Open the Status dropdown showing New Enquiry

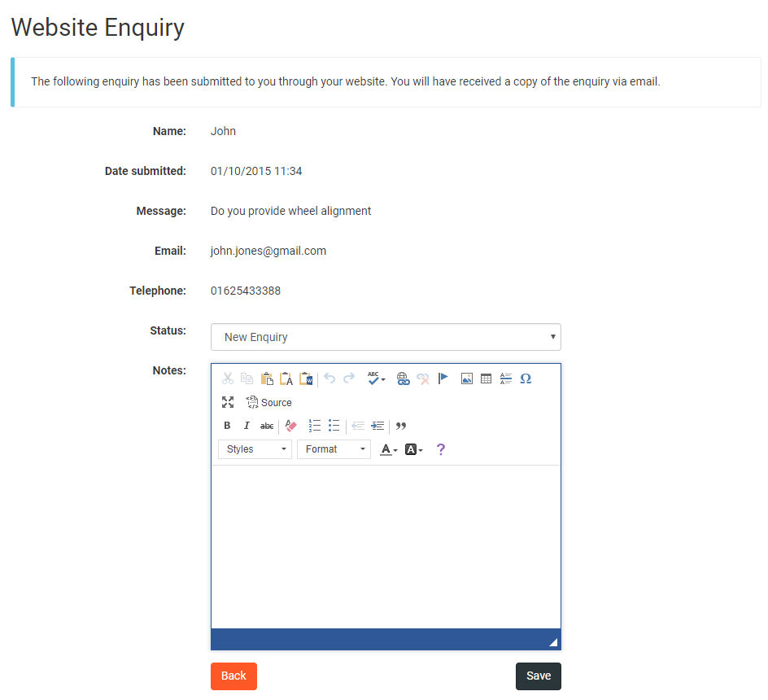(x=386, y=337)
